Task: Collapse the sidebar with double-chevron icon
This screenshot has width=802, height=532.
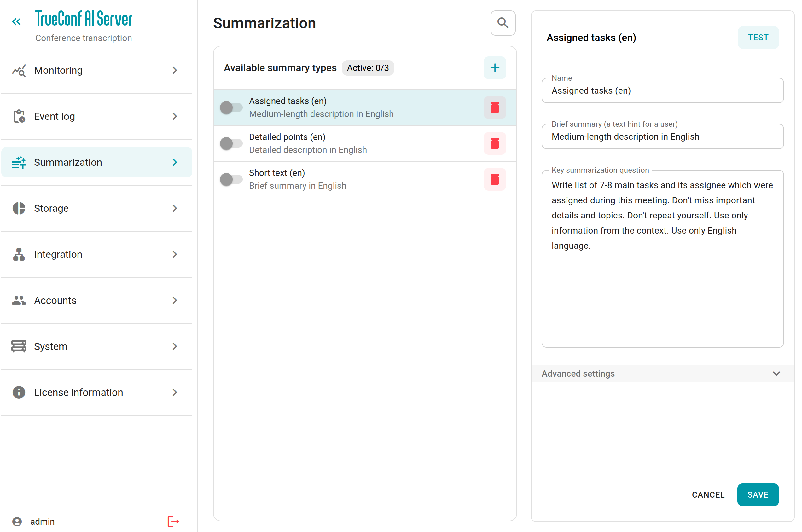Action: point(16,22)
